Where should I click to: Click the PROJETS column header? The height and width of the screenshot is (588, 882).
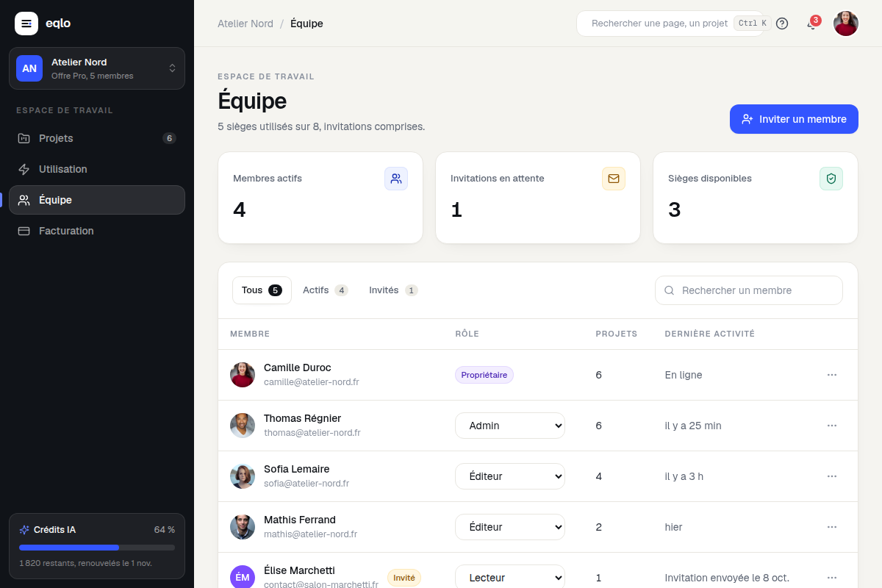click(617, 334)
